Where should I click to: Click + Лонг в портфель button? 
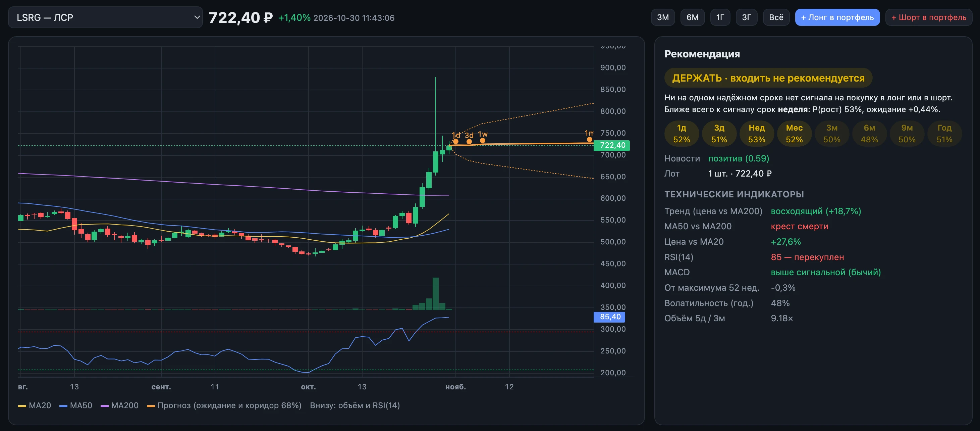click(837, 17)
